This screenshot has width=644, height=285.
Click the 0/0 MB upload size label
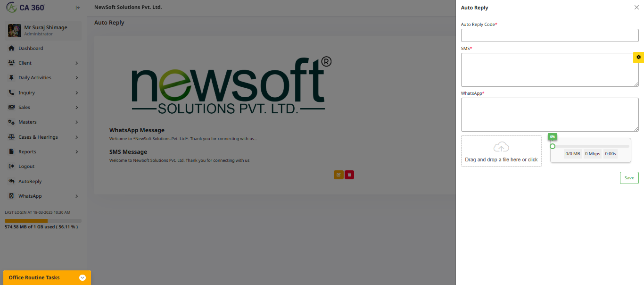573,154
